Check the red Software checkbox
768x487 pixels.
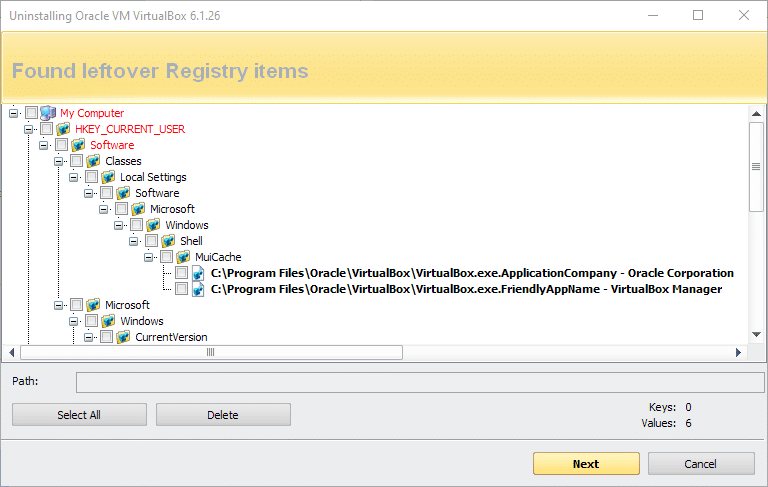pos(62,145)
